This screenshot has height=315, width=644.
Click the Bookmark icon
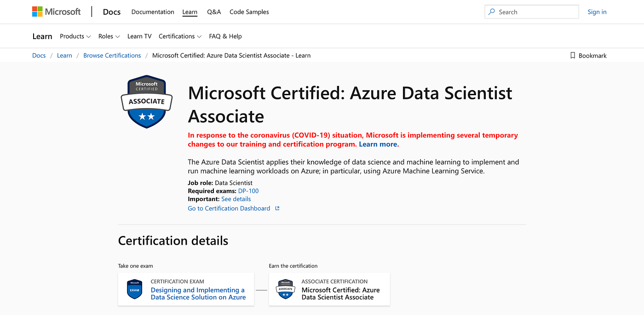pyautogui.click(x=573, y=56)
